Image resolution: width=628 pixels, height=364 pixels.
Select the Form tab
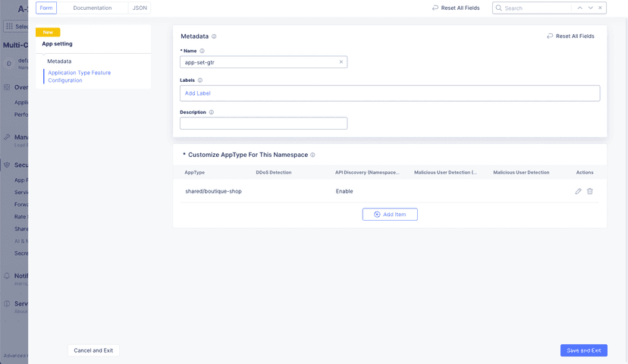coord(46,8)
